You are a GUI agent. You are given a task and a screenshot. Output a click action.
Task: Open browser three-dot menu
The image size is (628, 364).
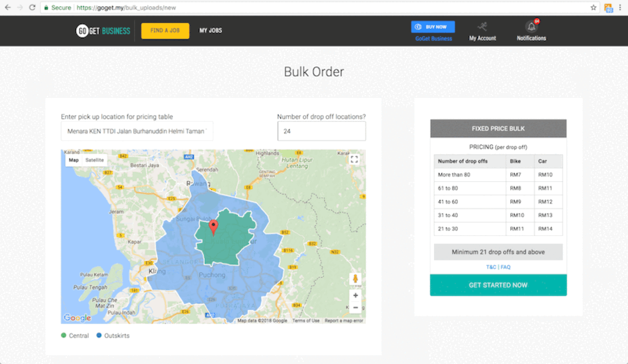click(620, 8)
